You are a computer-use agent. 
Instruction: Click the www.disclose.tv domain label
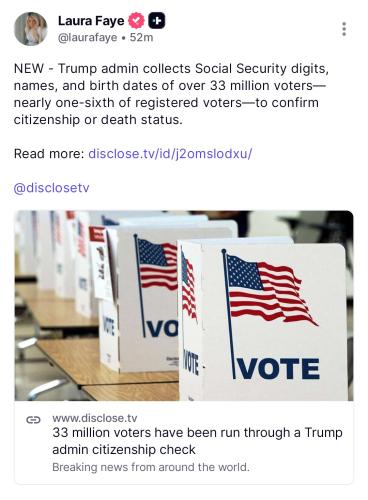click(x=95, y=418)
